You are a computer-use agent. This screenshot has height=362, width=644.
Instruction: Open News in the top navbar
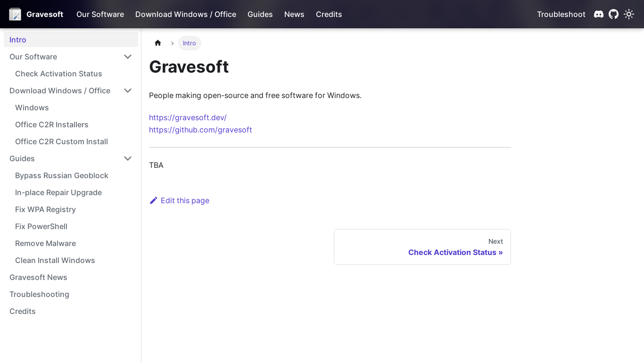[x=294, y=14]
